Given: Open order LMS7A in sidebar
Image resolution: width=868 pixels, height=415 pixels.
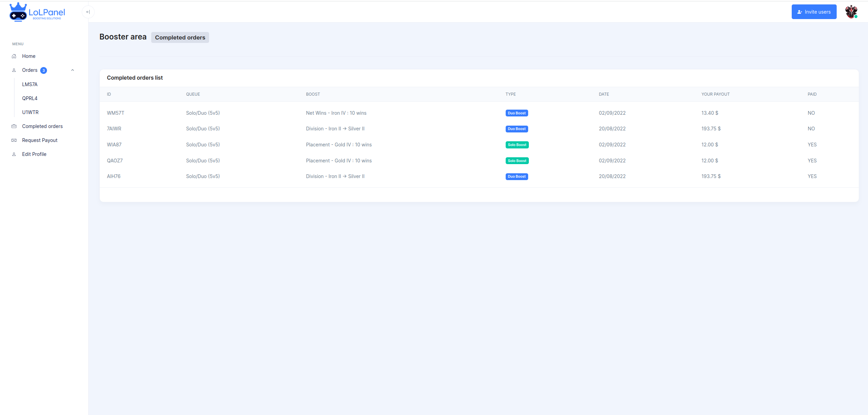Looking at the screenshot, I should [x=30, y=84].
